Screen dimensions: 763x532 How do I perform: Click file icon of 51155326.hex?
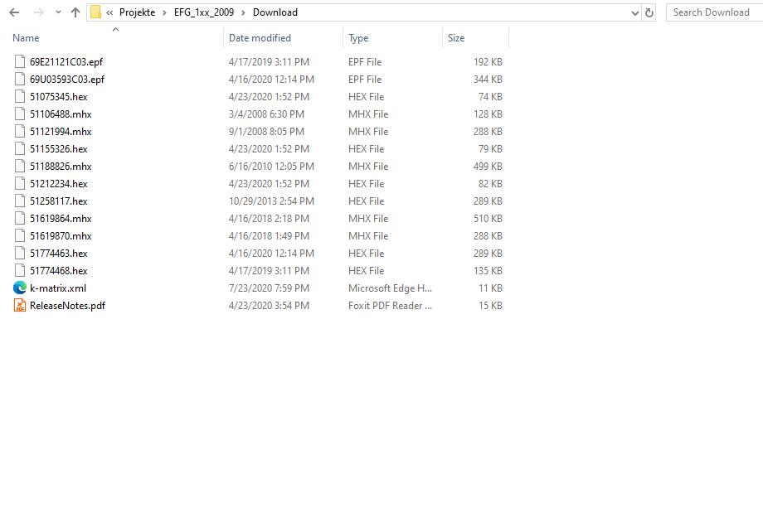pos(19,149)
